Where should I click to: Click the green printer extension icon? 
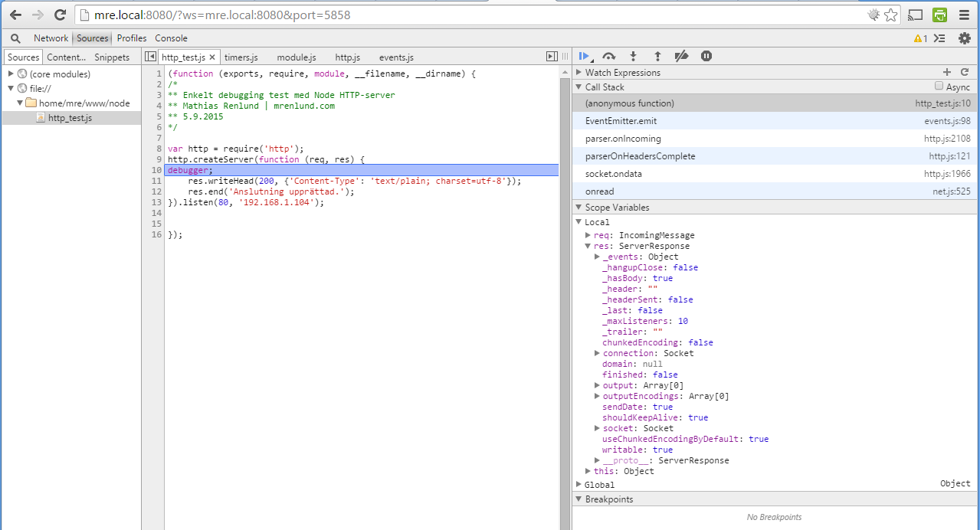(x=939, y=15)
